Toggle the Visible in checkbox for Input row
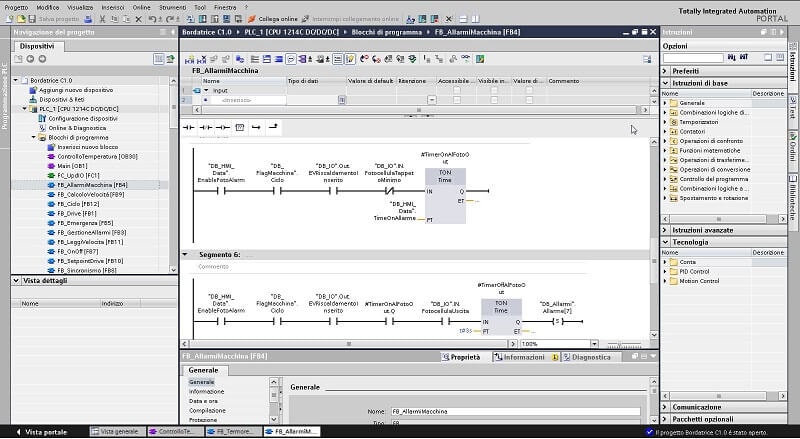Viewport: 800px width, 439px height. click(x=494, y=90)
